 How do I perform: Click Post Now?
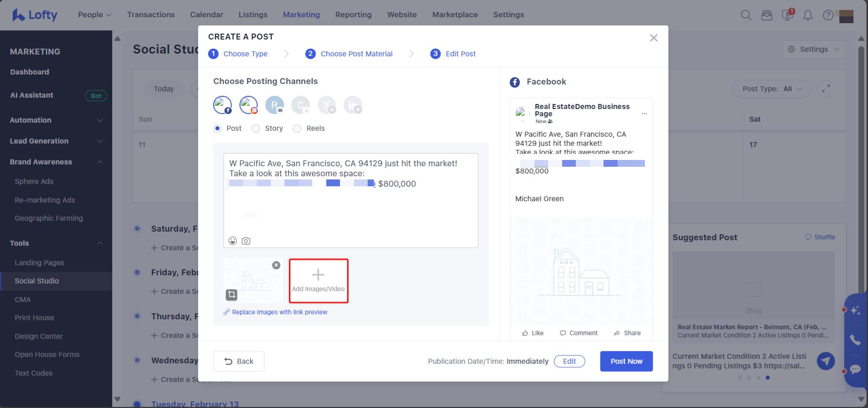(x=626, y=361)
